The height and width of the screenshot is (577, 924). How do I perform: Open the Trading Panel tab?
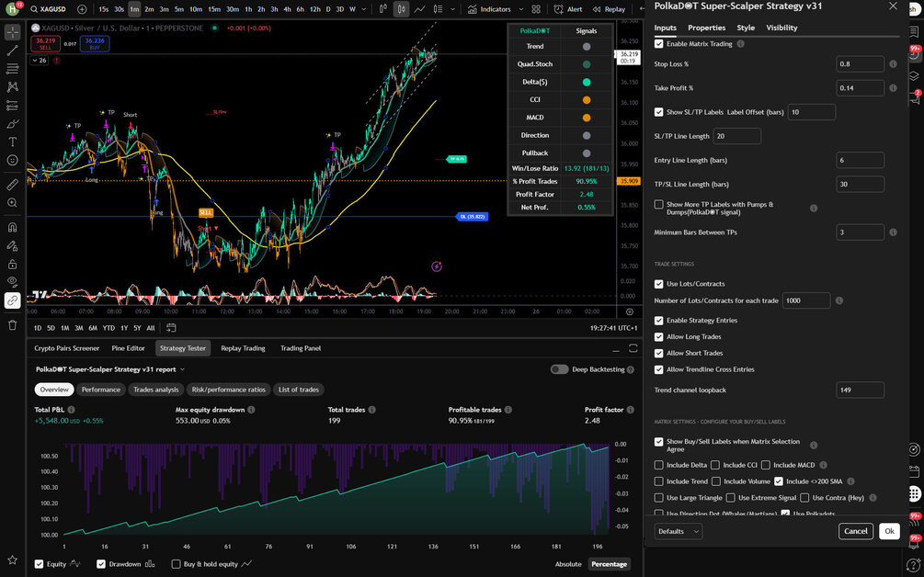(301, 348)
